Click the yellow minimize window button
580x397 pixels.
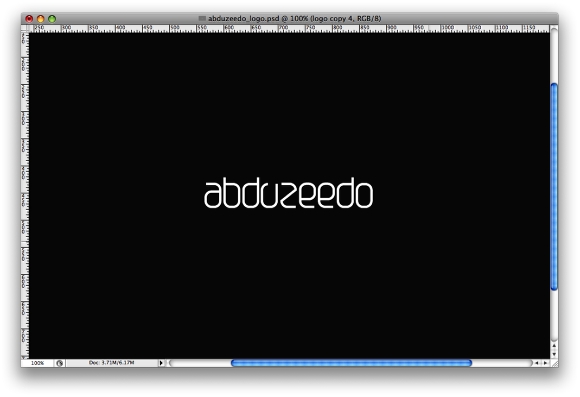41,18
